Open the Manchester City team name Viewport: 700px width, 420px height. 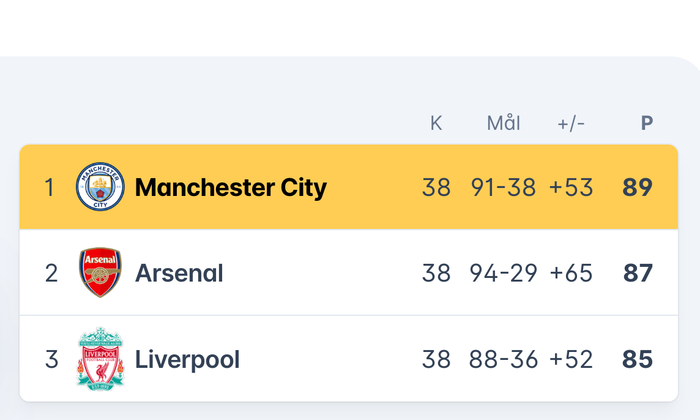coord(231,187)
